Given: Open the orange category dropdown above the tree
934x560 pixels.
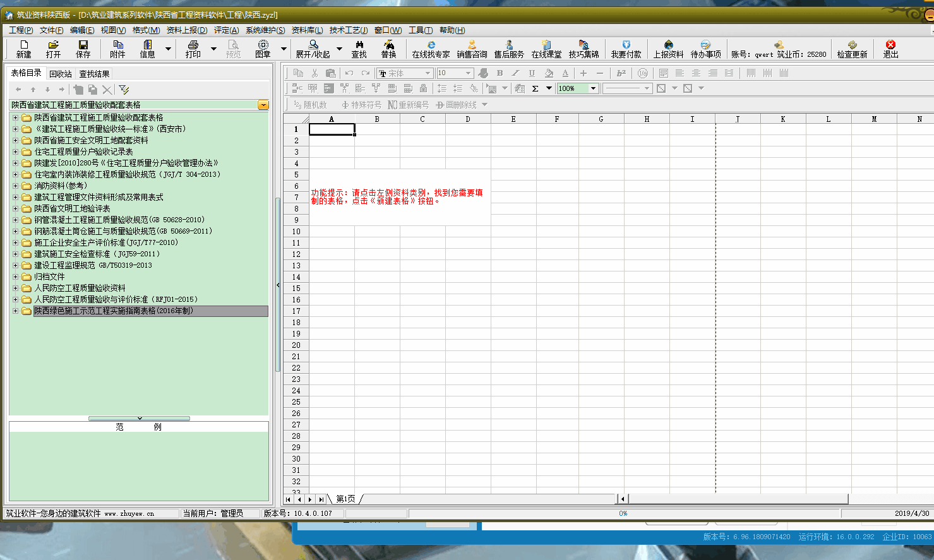Looking at the screenshot, I should click(x=263, y=105).
